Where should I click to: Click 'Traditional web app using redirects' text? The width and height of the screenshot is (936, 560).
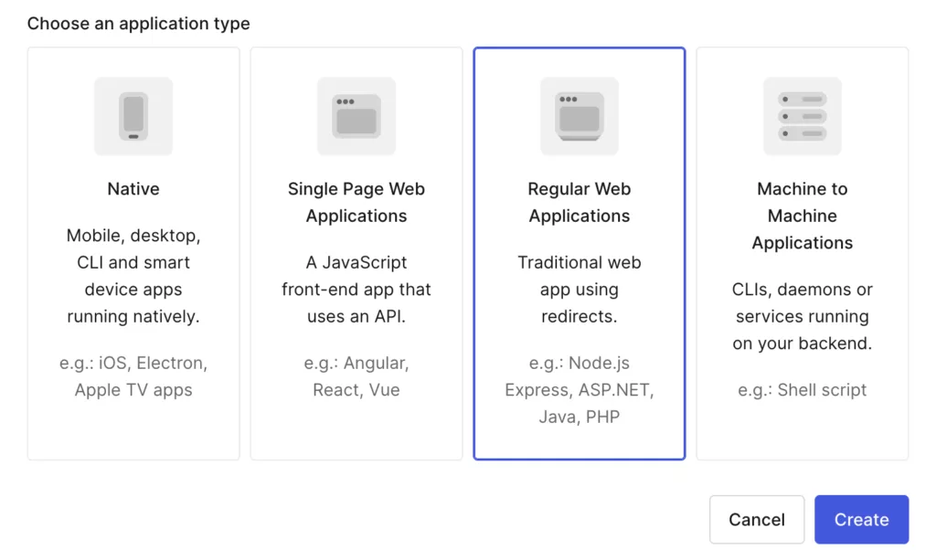(579, 290)
